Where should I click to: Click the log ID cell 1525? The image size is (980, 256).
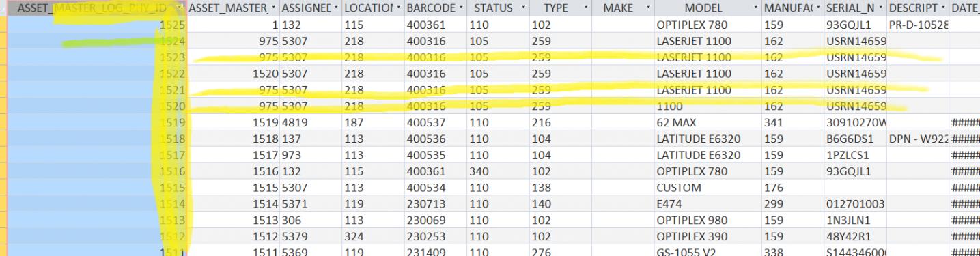pyautogui.click(x=97, y=25)
